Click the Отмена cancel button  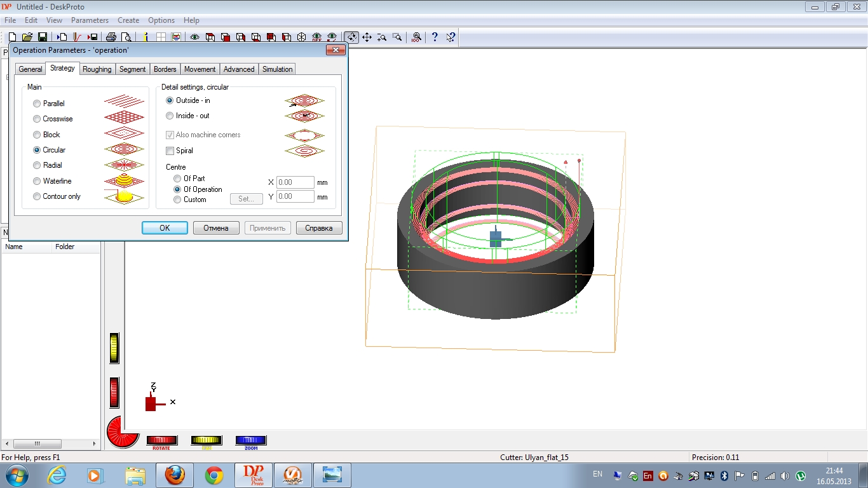coord(216,228)
